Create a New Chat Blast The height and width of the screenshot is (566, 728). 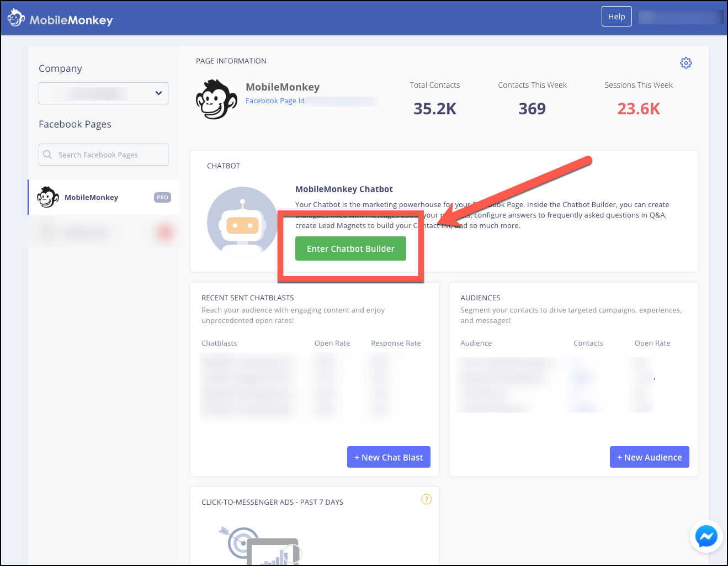[389, 457]
